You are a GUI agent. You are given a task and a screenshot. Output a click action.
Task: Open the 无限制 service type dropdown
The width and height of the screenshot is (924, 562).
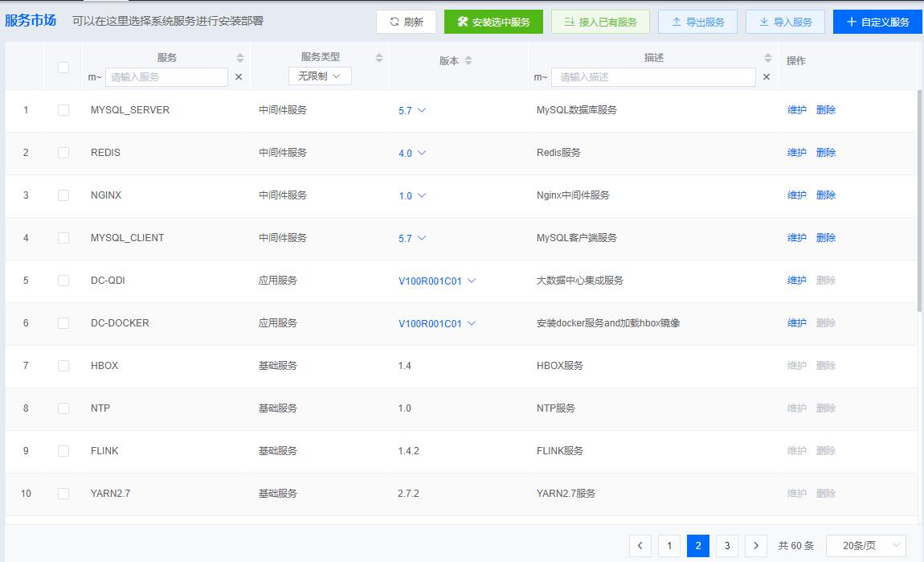pos(320,76)
